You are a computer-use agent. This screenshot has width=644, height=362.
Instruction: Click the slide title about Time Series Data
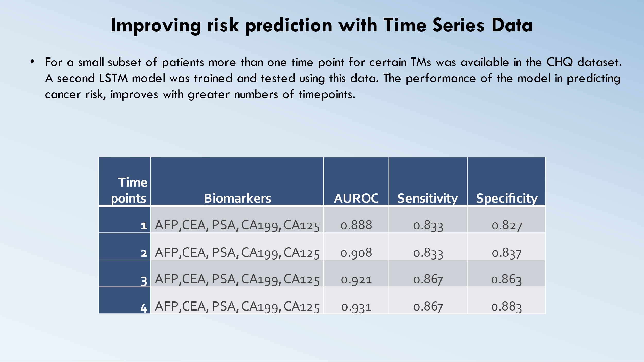point(321,25)
